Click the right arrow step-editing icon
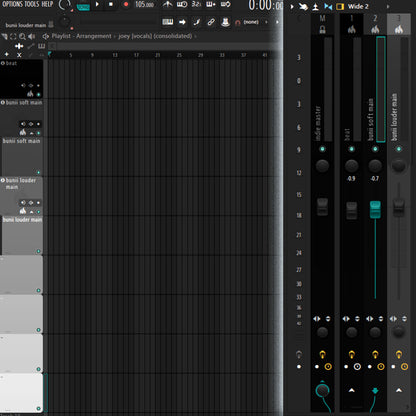The height and width of the screenshot is (416, 416). [x=182, y=22]
